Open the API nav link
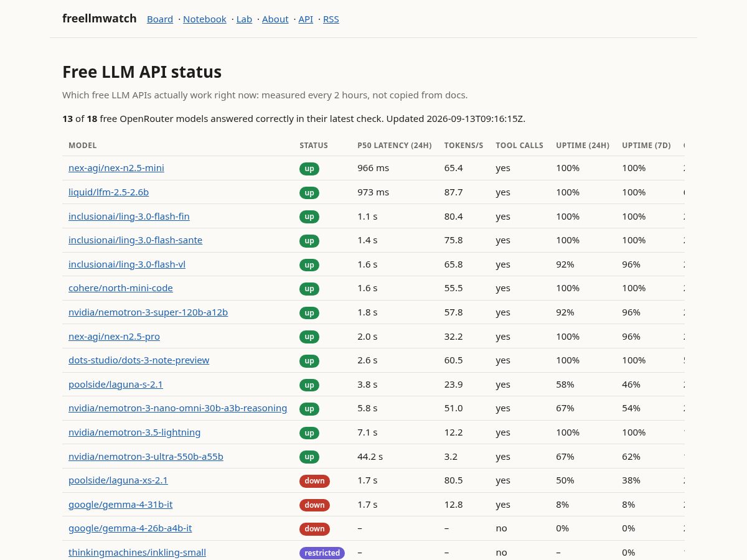 pyautogui.click(x=306, y=19)
